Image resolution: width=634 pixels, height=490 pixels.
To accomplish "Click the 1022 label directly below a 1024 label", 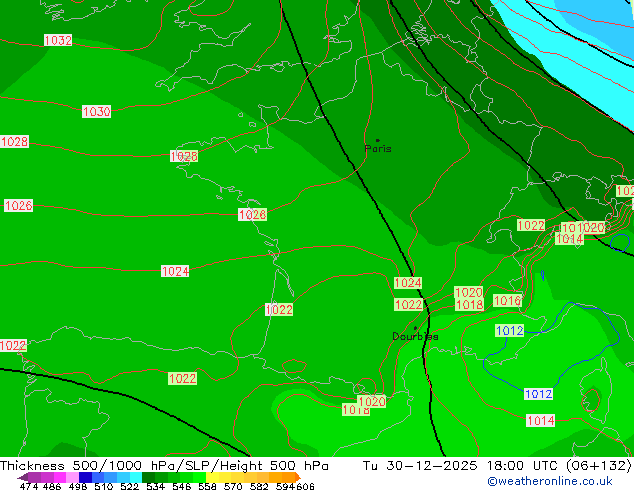I will pyautogui.click(x=408, y=304).
